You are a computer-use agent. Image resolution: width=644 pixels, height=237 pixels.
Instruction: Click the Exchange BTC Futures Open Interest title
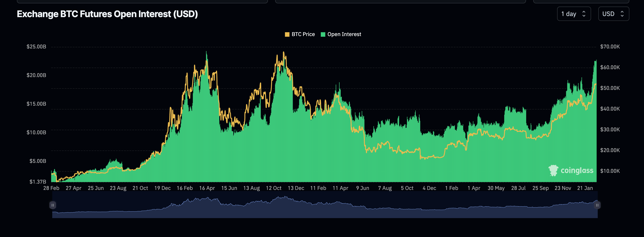pyautogui.click(x=107, y=14)
